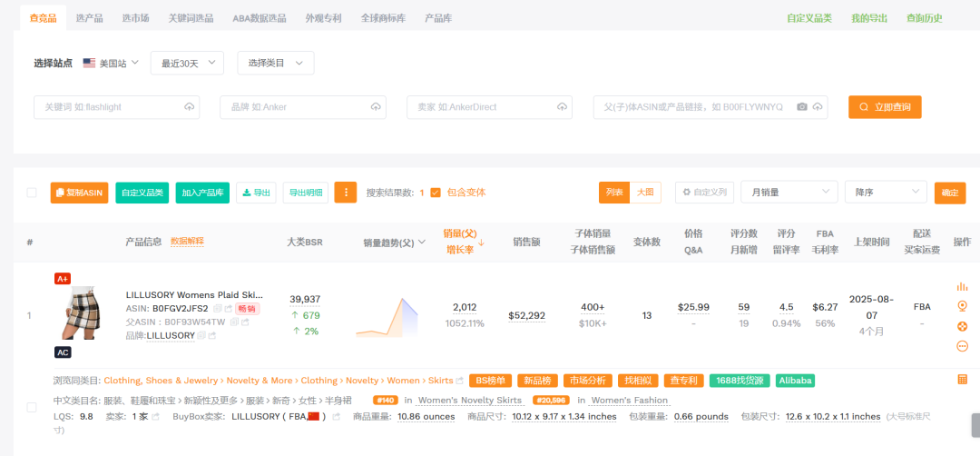Click the 确定 confirm button

[x=950, y=193]
